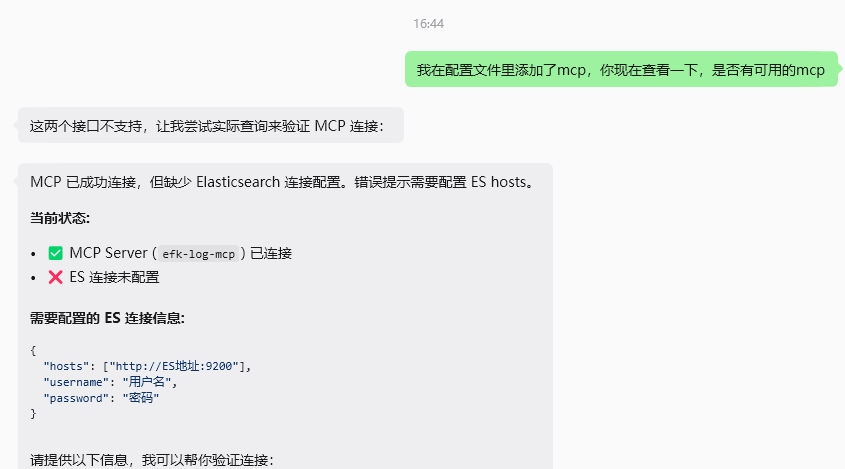845x469 pixels.
Task: Click the "username" key in code block
Action: pyautogui.click(x=76, y=382)
